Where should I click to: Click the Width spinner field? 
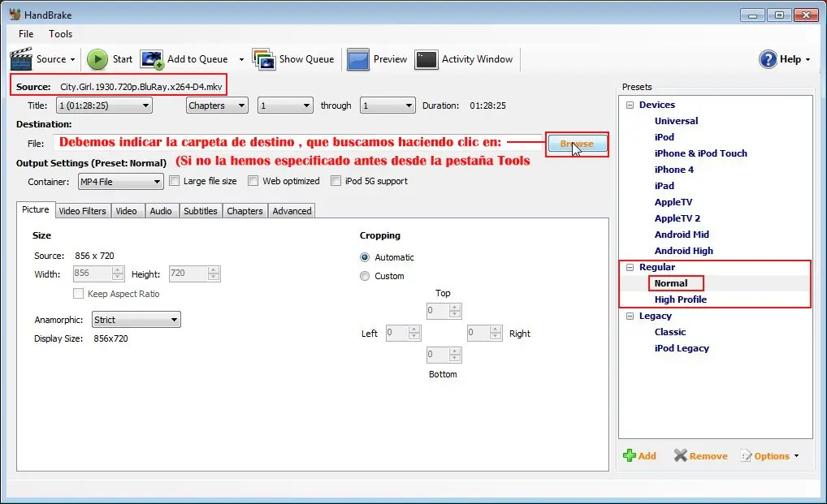click(98, 274)
